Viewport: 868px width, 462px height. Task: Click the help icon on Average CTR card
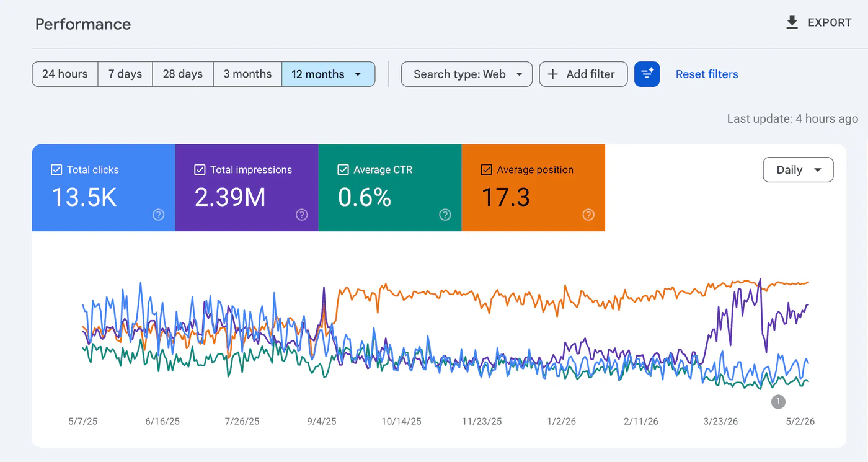point(445,215)
